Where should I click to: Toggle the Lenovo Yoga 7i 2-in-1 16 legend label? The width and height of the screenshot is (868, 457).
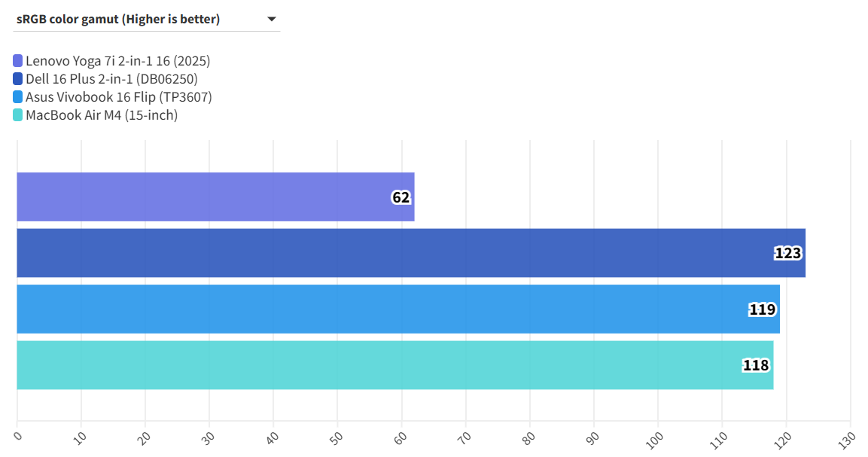[x=117, y=61]
